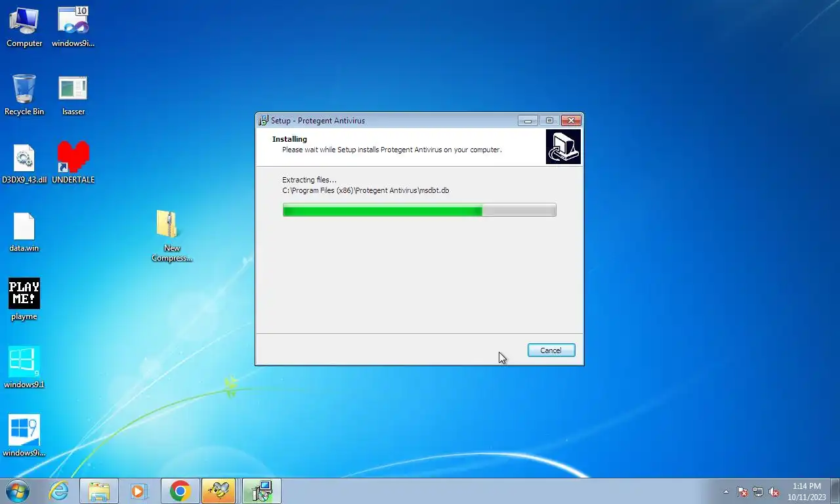Click the installation progress bar
The image size is (840, 504).
pos(419,210)
